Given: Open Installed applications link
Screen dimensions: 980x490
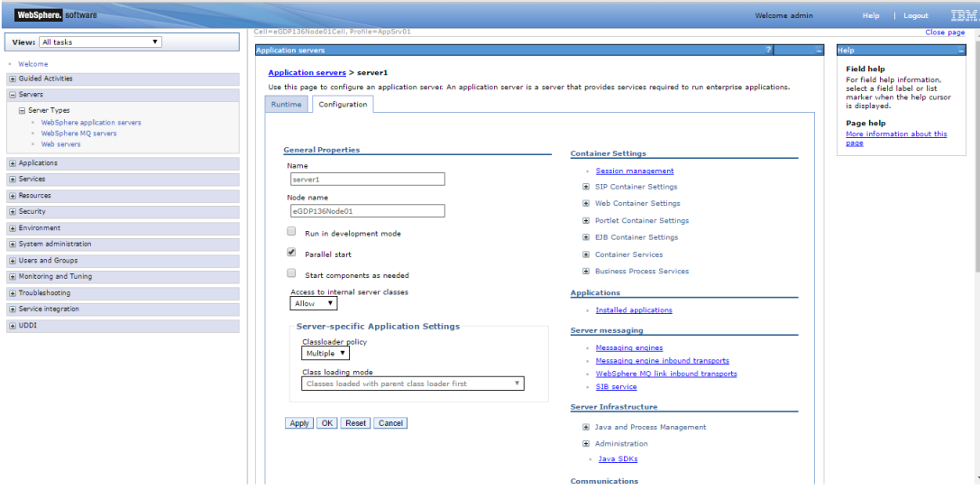Looking at the screenshot, I should pyautogui.click(x=634, y=310).
